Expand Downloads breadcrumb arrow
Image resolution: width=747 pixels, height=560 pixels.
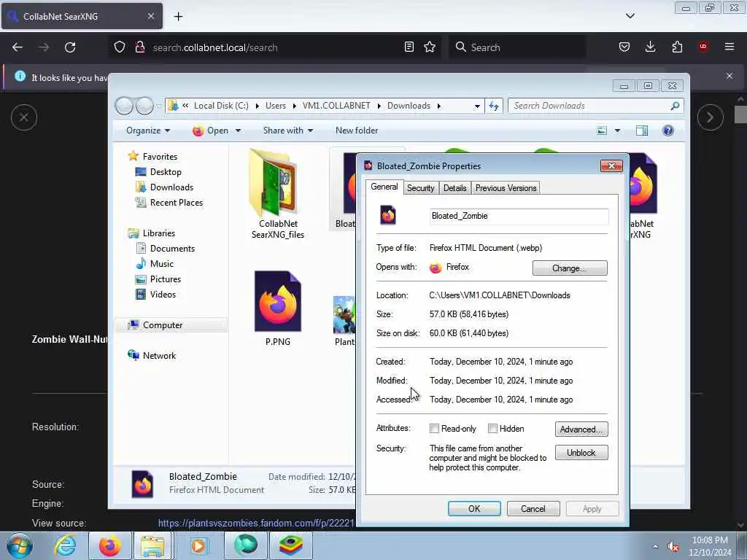(x=438, y=106)
